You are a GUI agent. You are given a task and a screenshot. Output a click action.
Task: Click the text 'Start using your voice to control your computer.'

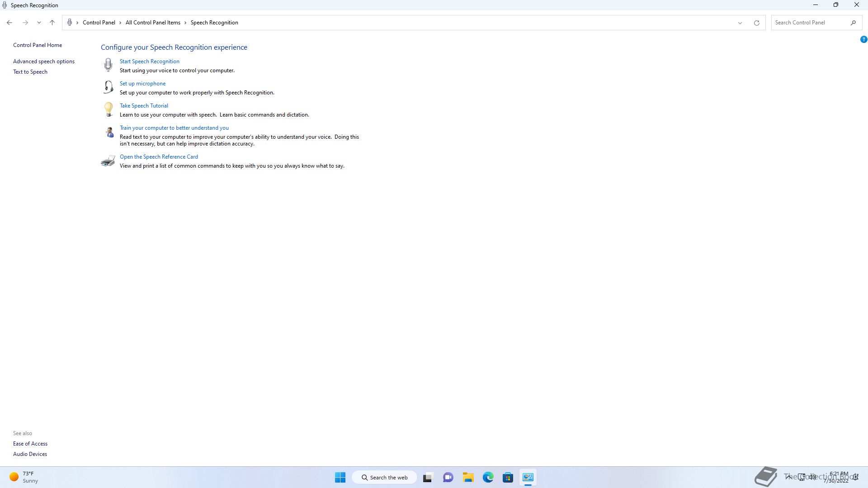pos(177,70)
